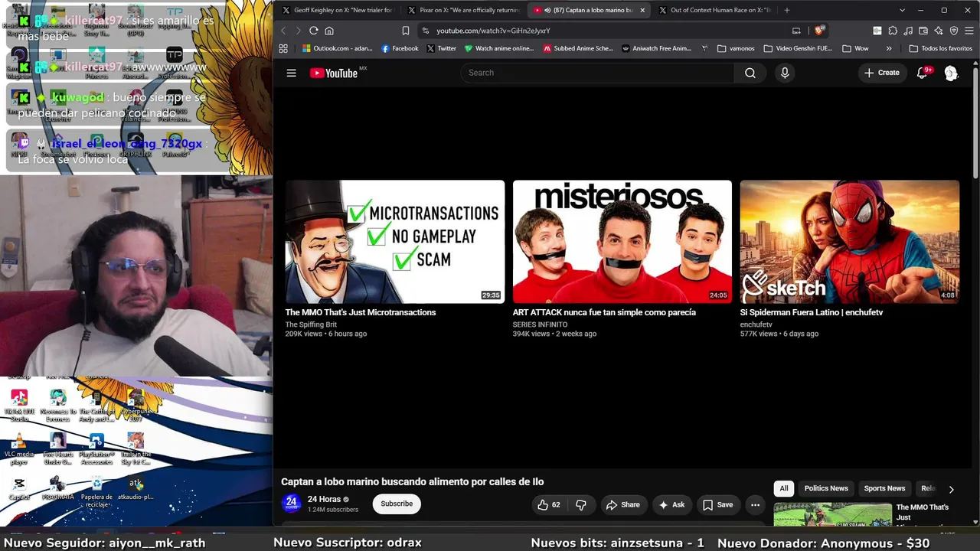Click the YouTube search magnifier button

coord(750,73)
